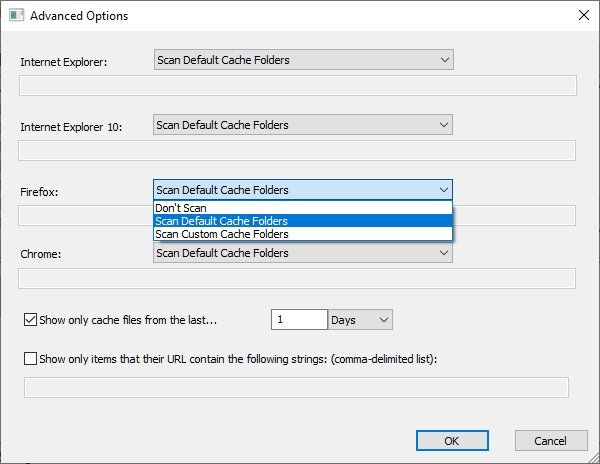Click the number of days input field

pos(299,320)
